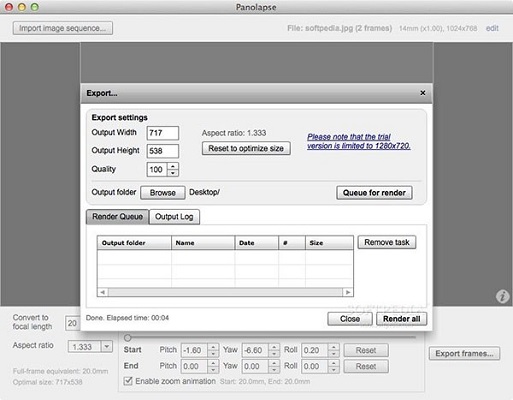Screen dimensions: 513x400
Task: Decrease Start Pitch with the down arrow
Action: (x=213, y=354)
